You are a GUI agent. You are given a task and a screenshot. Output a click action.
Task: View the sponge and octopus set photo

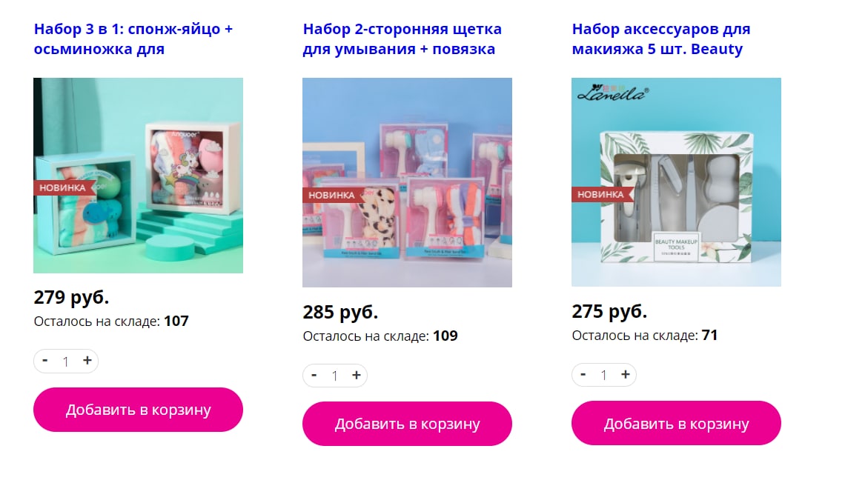point(138,176)
